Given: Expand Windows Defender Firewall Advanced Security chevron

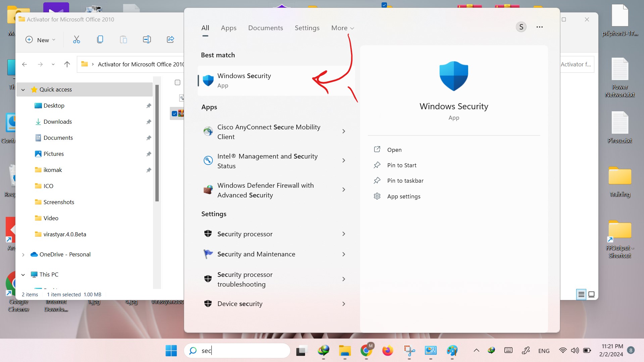Looking at the screenshot, I should [344, 190].
